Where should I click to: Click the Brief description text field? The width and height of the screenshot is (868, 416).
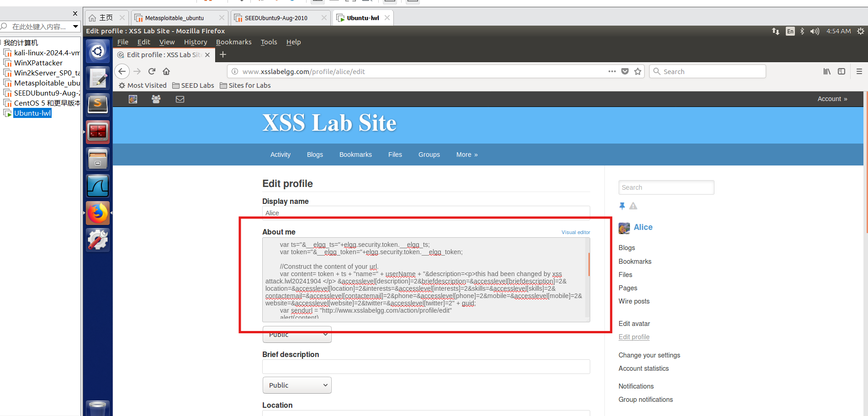click(426, 367)
